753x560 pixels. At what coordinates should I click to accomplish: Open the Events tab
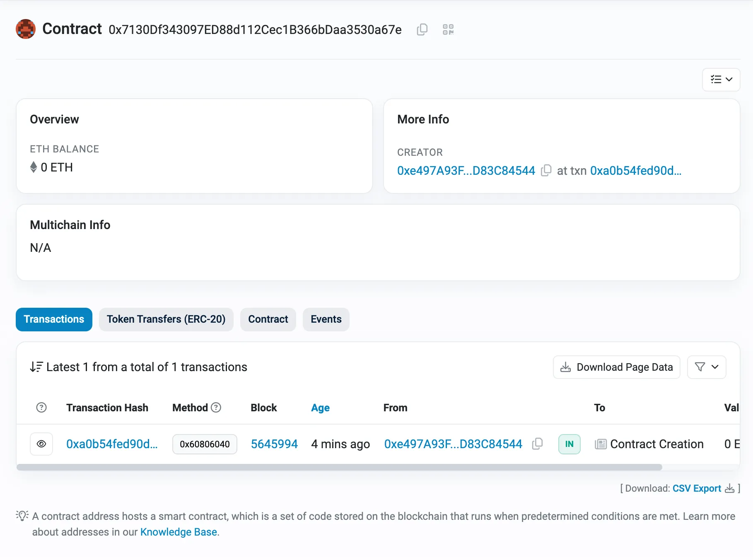coord(326,319)
